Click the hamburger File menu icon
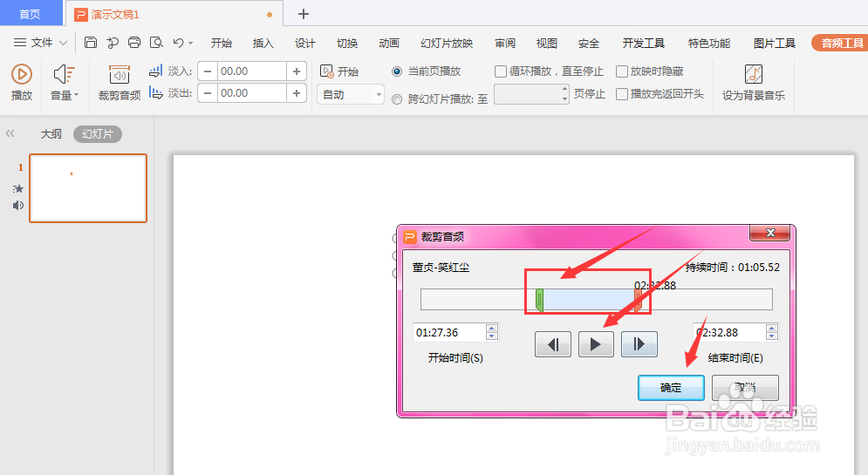The width and height of the screenshot is (868, 475). [x=20, y=43]
